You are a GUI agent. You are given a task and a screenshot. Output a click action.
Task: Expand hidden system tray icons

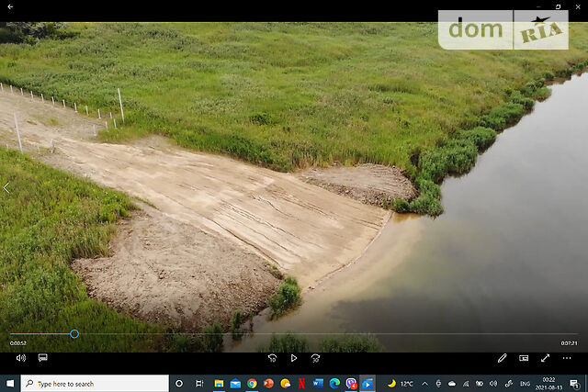pyautogui.click(x=425, y=383)
